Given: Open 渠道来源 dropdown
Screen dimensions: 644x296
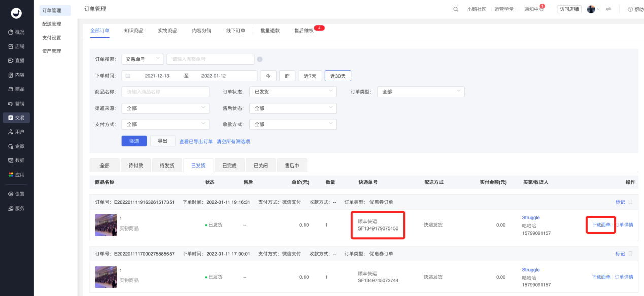Looking at the screenshot, I should coord(165,108).
